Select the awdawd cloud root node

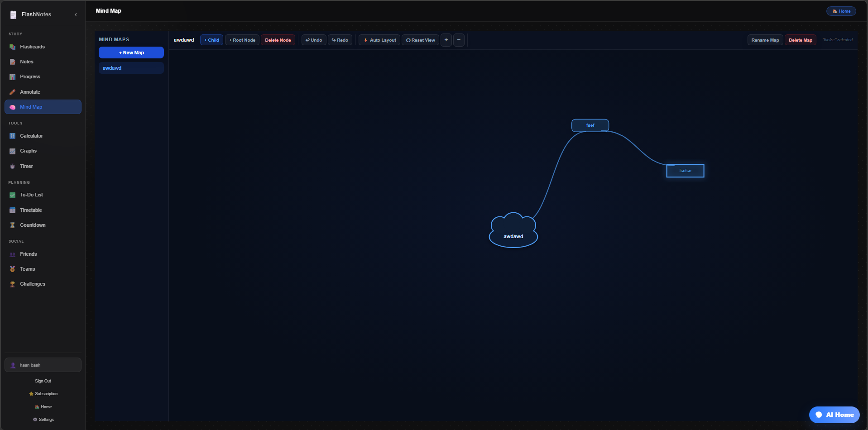(x=513, y=234)
